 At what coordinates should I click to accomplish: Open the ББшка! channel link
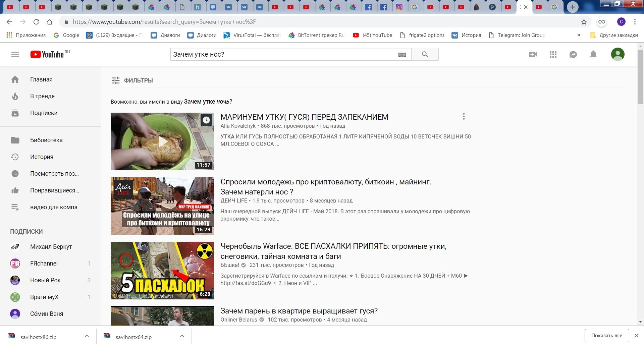230,265
